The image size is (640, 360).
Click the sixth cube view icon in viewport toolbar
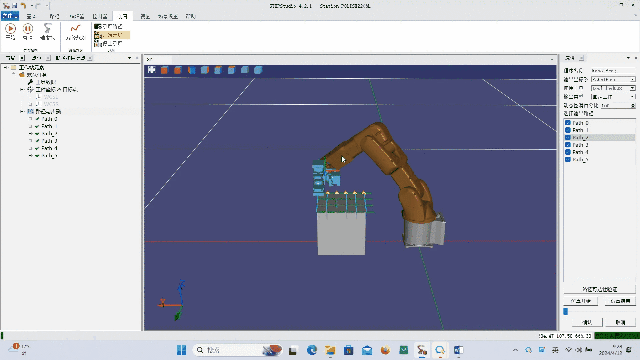click(231, 70)
